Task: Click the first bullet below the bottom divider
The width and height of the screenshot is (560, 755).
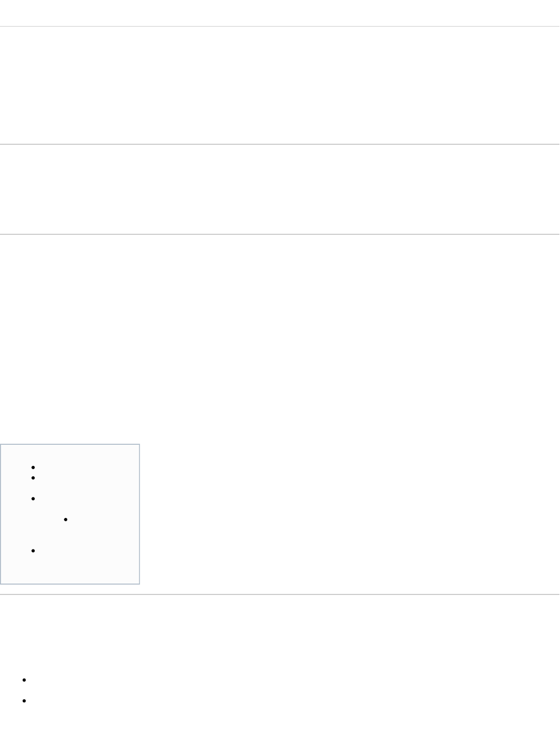Action: tap(25, 680)
